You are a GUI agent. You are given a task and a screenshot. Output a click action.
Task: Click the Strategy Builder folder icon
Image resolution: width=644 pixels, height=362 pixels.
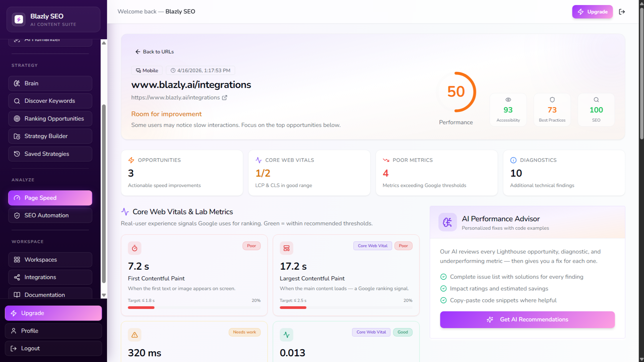(17, 136)
